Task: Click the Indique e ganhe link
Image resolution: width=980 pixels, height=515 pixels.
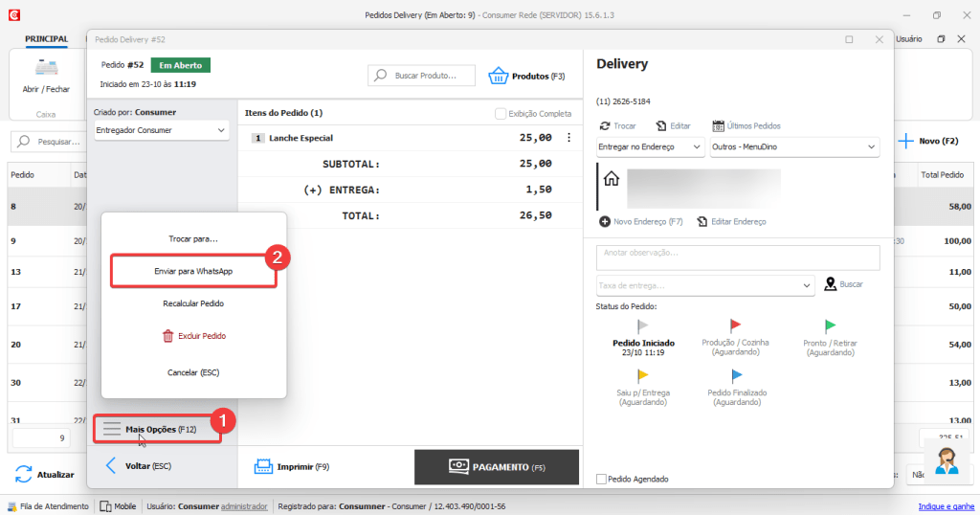Action: click(x=945, y=506)
